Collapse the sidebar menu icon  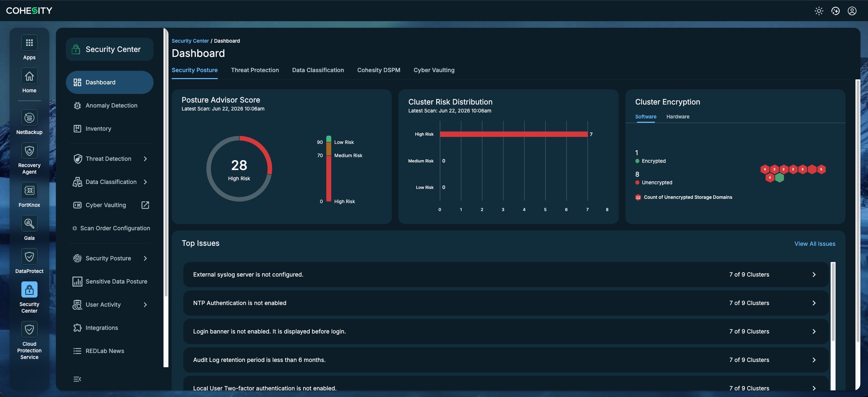click(77, 379)
